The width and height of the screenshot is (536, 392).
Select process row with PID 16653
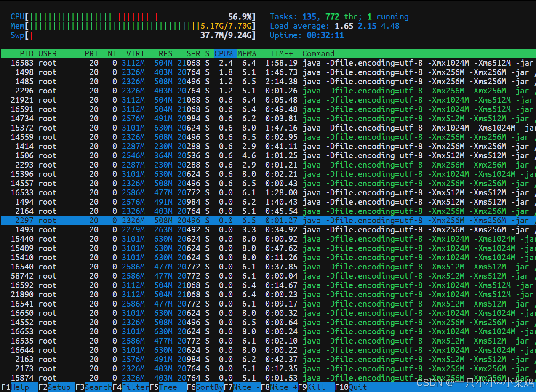point(268,332)
